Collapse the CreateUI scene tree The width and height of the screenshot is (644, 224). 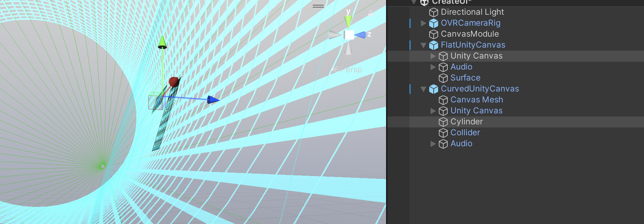click(x=414, y=2)
